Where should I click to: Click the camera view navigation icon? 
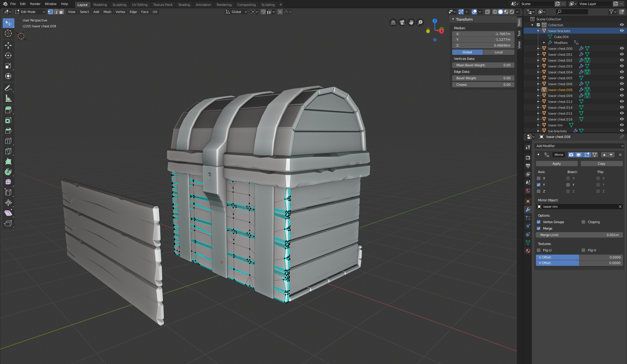(x=402, y=22)
